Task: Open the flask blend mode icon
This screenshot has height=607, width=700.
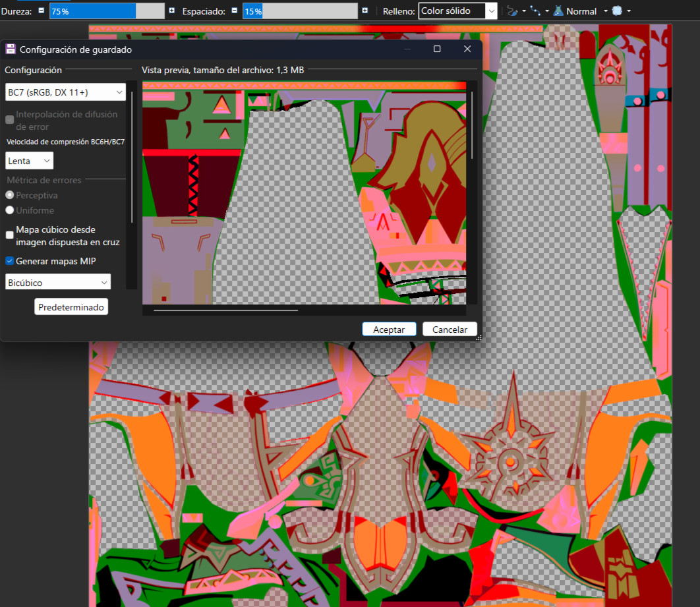Action: point(558,11)
